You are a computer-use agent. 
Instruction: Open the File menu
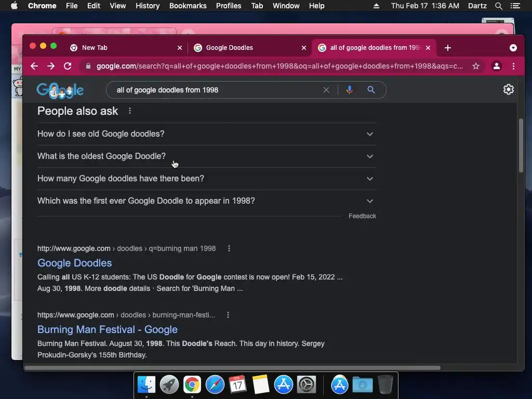pos(72,6)
